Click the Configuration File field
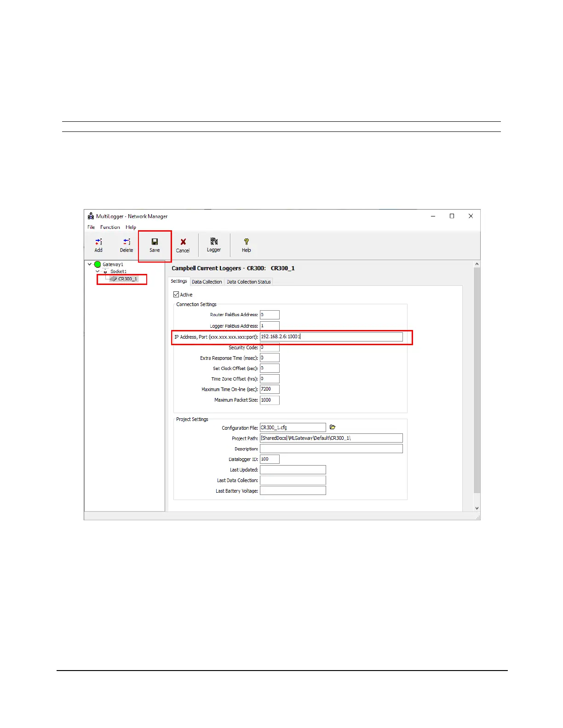563x728 pixels. [293, 427]
